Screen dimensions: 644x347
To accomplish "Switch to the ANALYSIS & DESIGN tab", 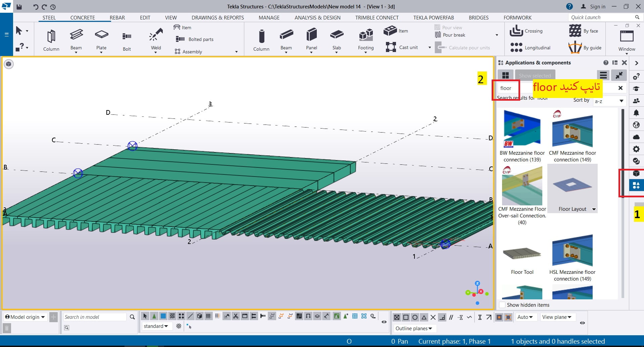I will tap(317, 17).
